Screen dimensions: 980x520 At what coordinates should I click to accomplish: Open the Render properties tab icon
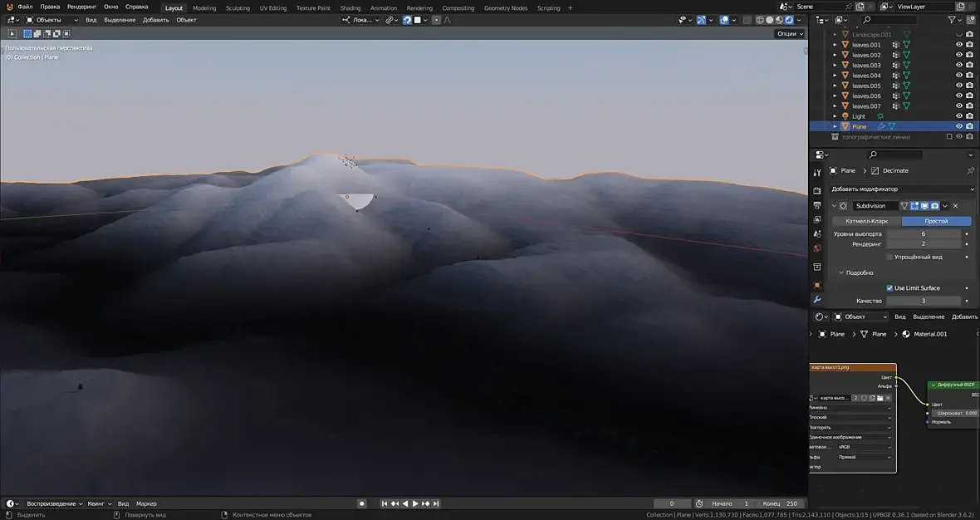pyautogui.click(x=817, y=190)
